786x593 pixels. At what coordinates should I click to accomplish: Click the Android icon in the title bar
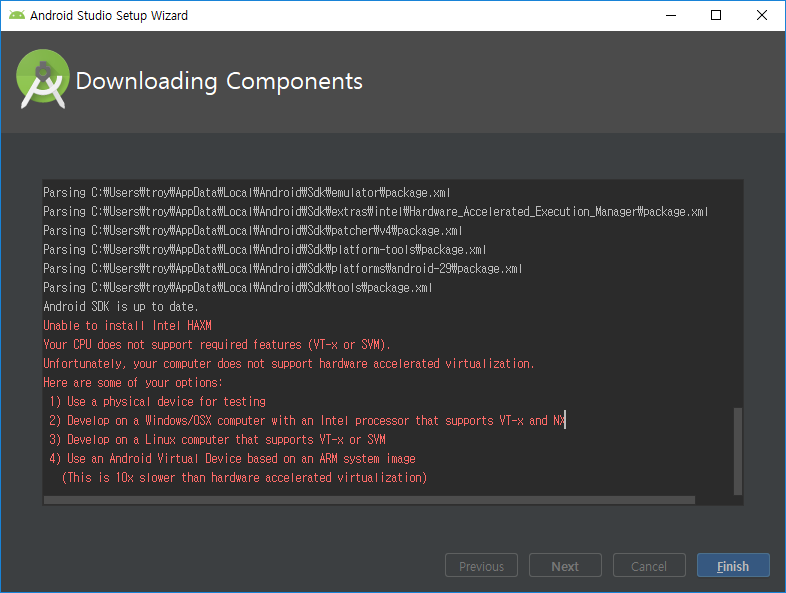pos(17,16)
